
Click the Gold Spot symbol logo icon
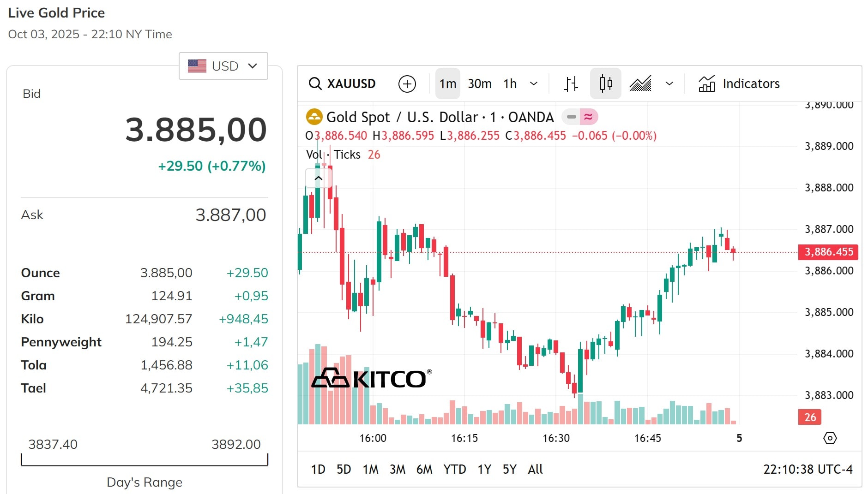[x=314, y=117]
